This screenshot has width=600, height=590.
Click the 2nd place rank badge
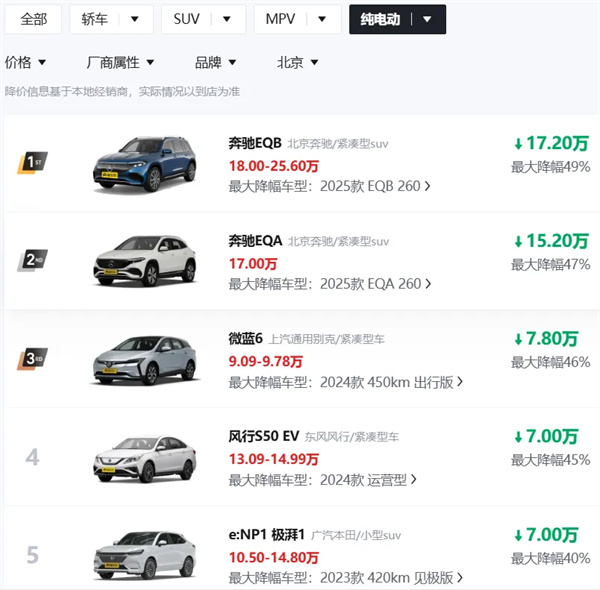tap(33, 260)
